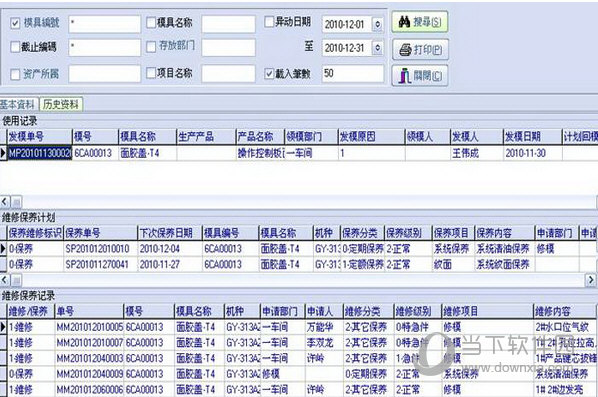Check the 模具名称 filter checkbox
This screenshot has height=397, width=598.
coord(151,23)
